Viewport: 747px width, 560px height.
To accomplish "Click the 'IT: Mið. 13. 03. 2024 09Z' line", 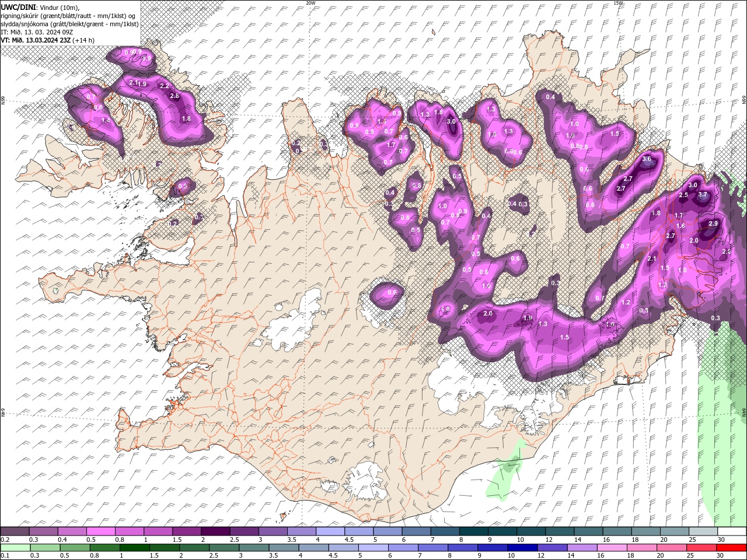I will pos(37,32).
